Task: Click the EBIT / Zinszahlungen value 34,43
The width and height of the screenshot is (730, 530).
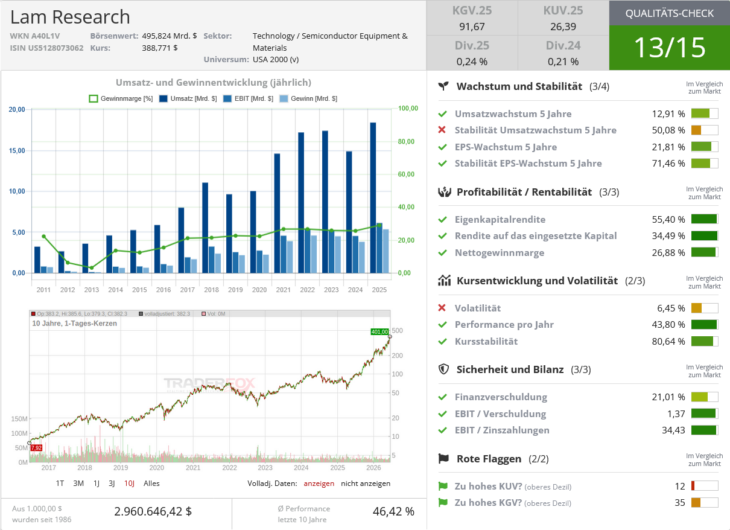Action: coord(673,430)
